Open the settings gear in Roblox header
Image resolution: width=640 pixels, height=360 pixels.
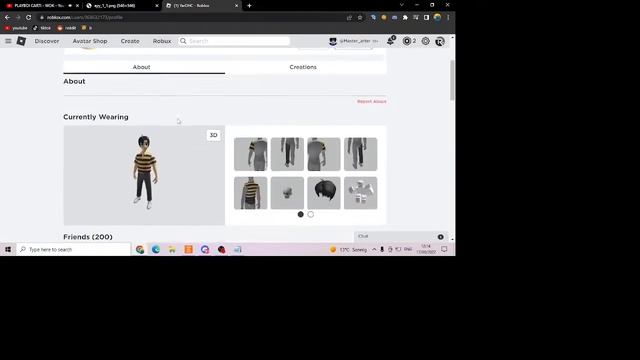425,41
